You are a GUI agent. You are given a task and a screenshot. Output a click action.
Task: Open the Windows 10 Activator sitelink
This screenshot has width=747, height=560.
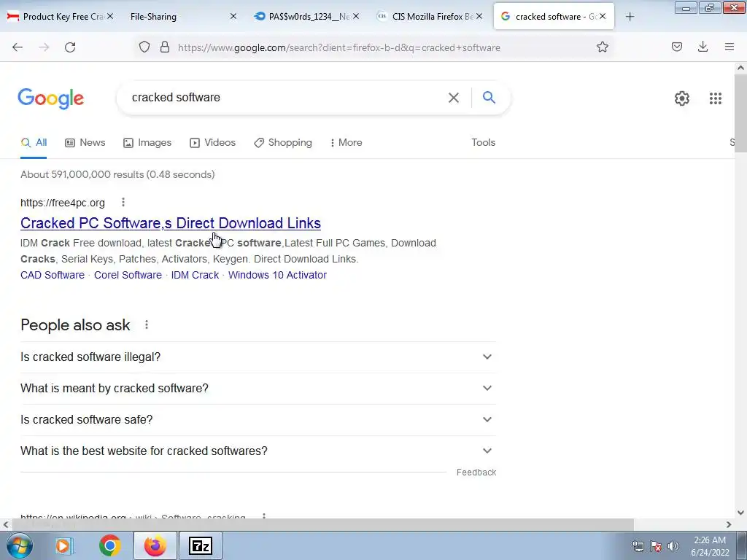277,275
